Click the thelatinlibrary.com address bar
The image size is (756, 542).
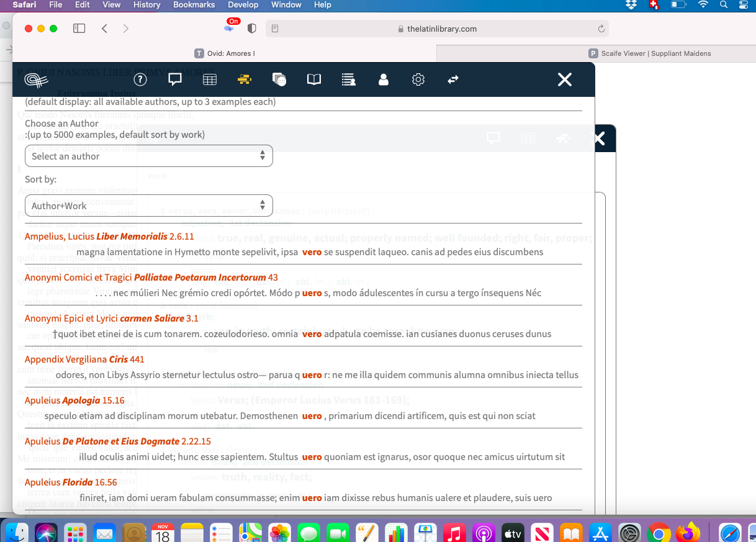(x=442, y=28)
